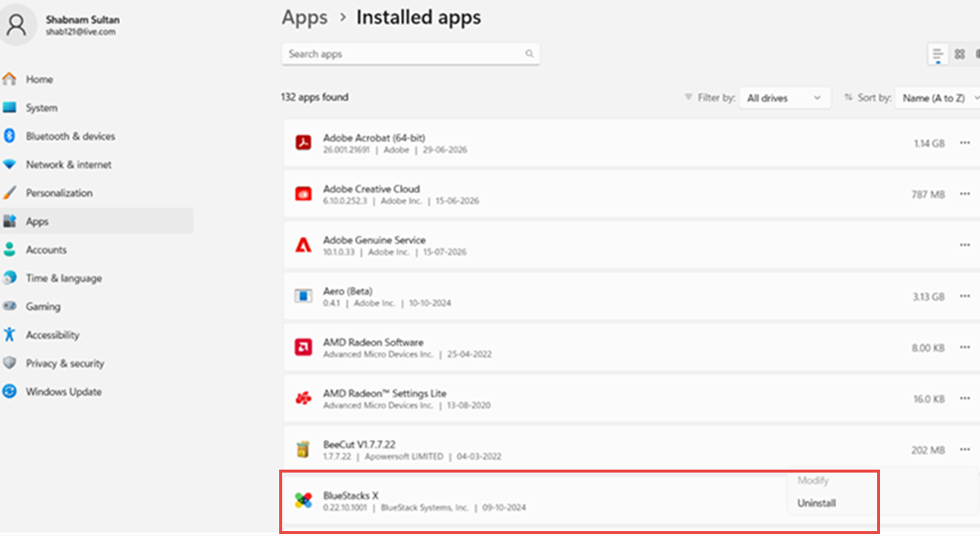The image size is (980, 536).
Task: Choose Uninstall from the context menu
Action: 817,503
